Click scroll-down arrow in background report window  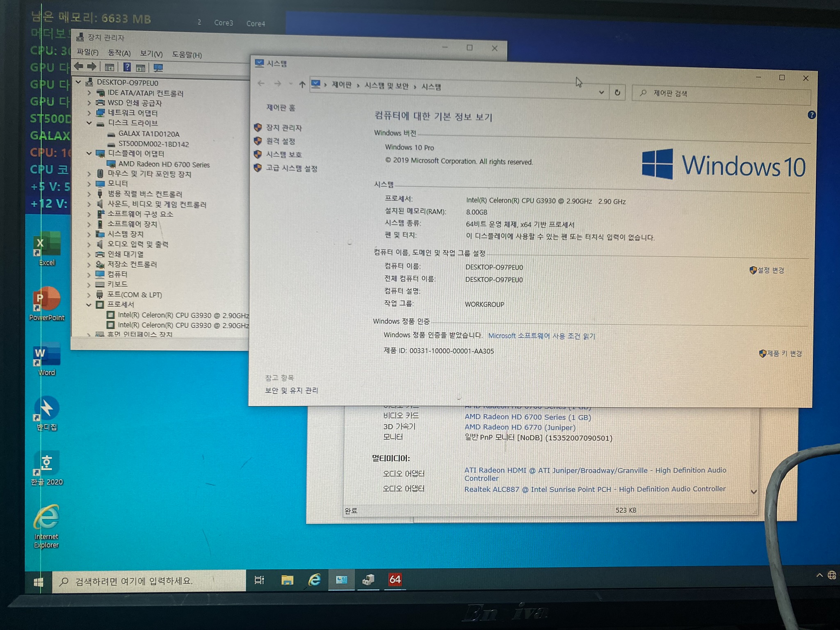point(753,491)
